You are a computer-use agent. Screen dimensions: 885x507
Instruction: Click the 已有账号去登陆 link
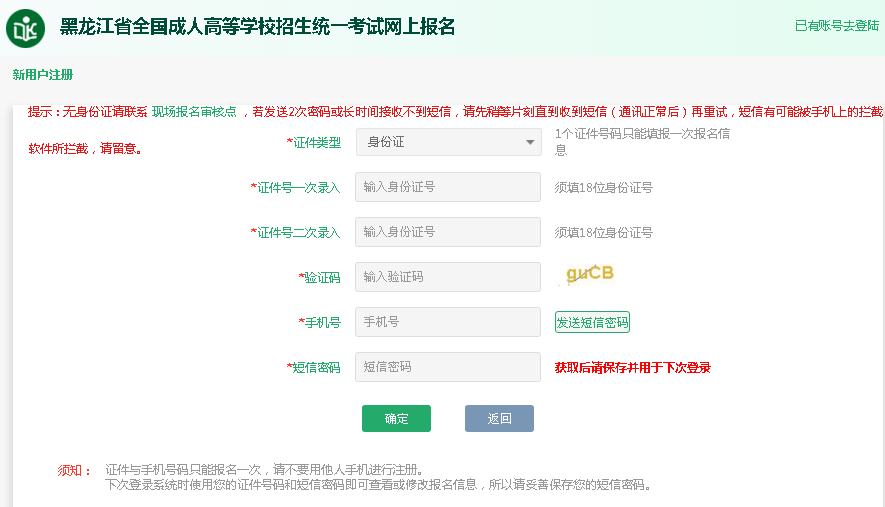coord(836,26)
